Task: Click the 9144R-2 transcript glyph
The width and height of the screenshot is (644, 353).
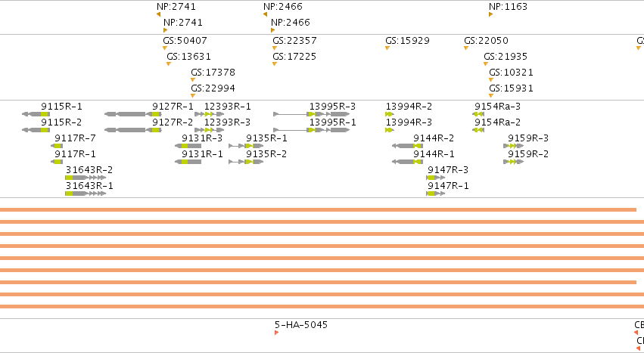Action: point(407,146)
